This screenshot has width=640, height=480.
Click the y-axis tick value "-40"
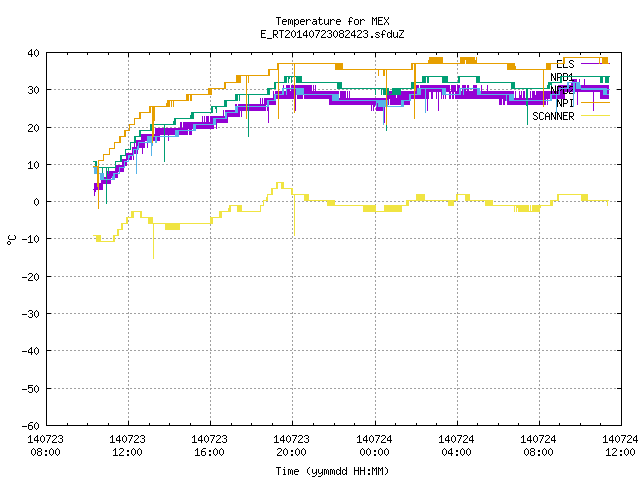click(x=31, y=351)
